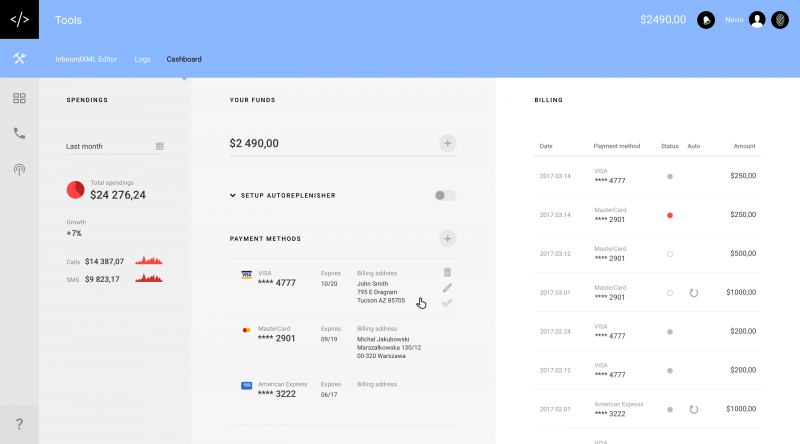Expand the Setup Autoreplenisher section

pos(233,195)
